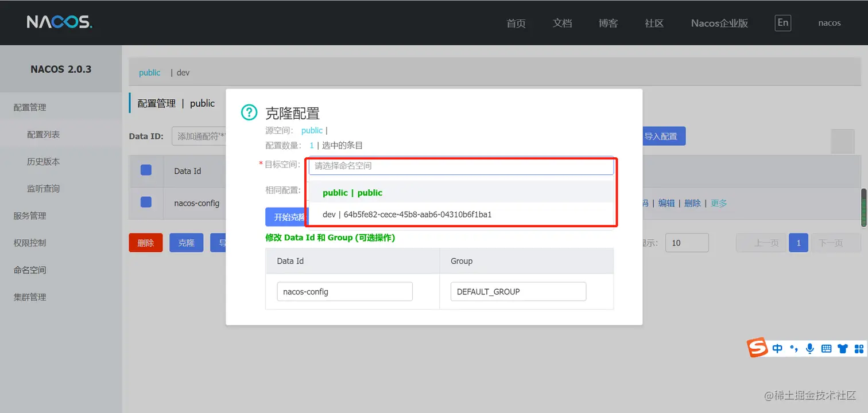Toggle Sogou punctuation mode icon
The image size is (868, 413).
point(794,348)
